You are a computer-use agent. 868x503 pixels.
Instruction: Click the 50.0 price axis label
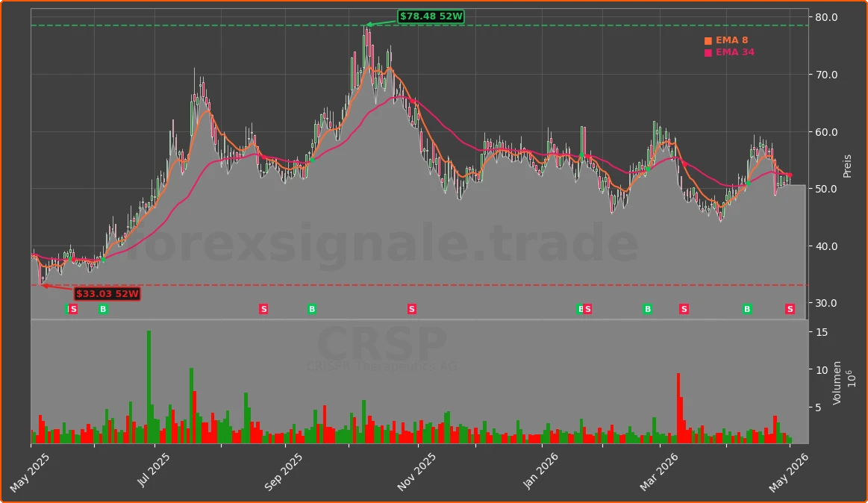pyautogui.click(x=826, y=190)
